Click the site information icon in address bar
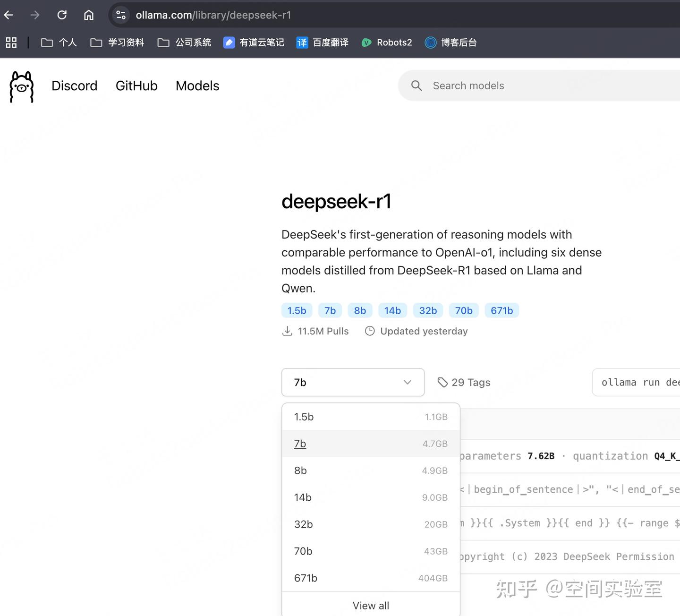 (120, 15)
